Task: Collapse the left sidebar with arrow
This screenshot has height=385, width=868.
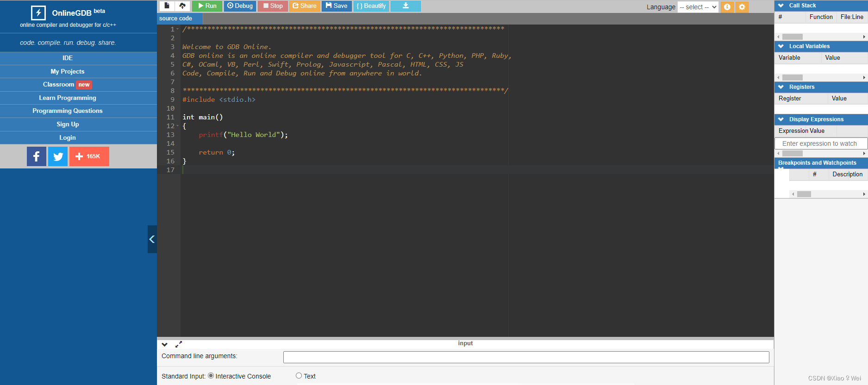Action: pyautogui.click(x=152, y=239)
